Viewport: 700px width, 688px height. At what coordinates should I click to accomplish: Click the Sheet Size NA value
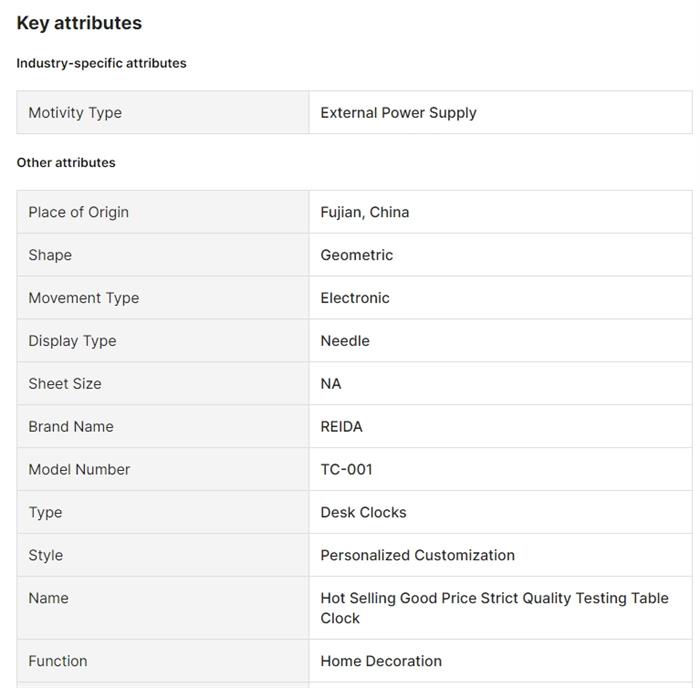point(330,384)
